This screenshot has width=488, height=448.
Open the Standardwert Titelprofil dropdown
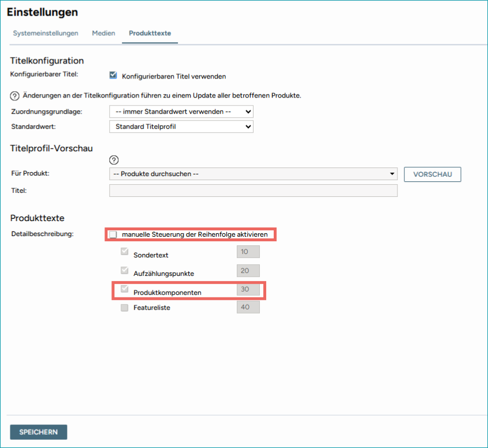point(181,126)
